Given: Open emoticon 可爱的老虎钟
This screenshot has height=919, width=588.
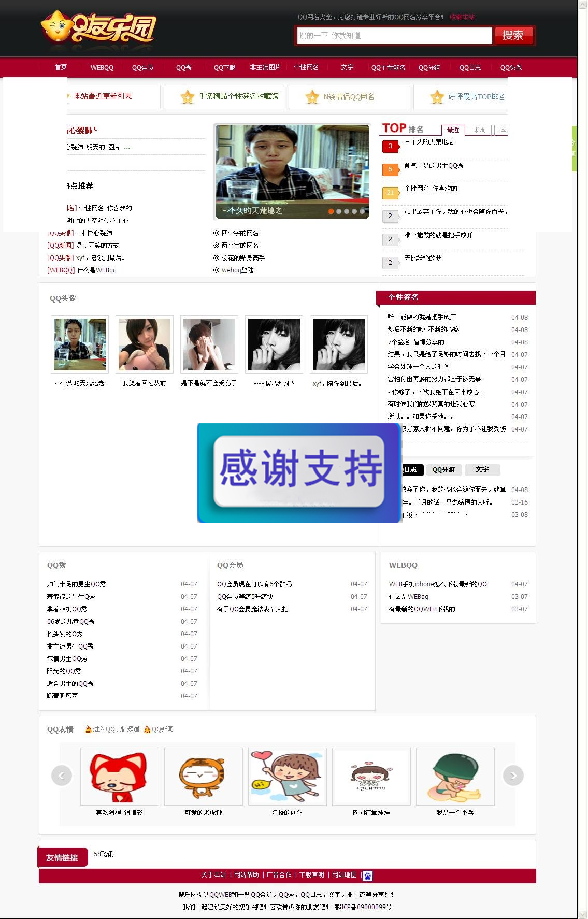Looking at the screenshot, I should 204,777.
